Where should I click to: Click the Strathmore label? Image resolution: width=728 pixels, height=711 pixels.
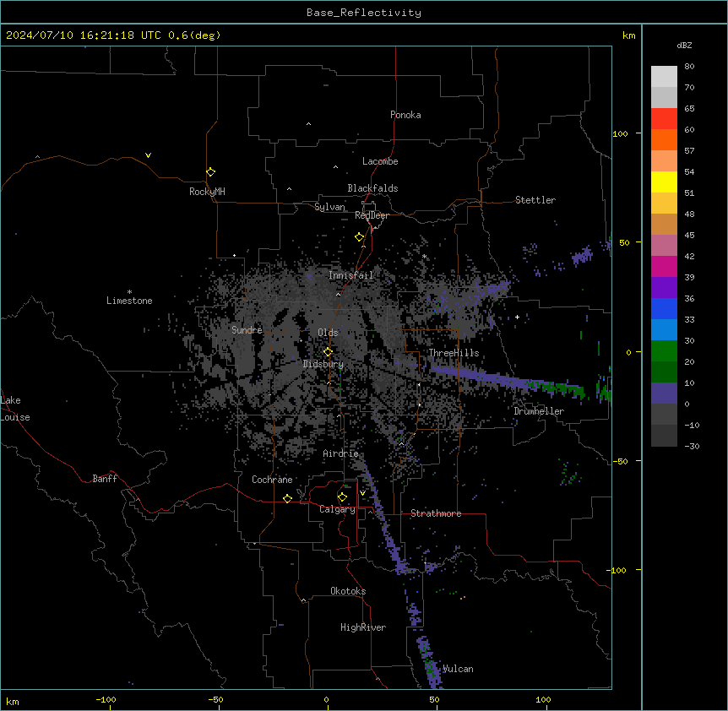point(436,513)
